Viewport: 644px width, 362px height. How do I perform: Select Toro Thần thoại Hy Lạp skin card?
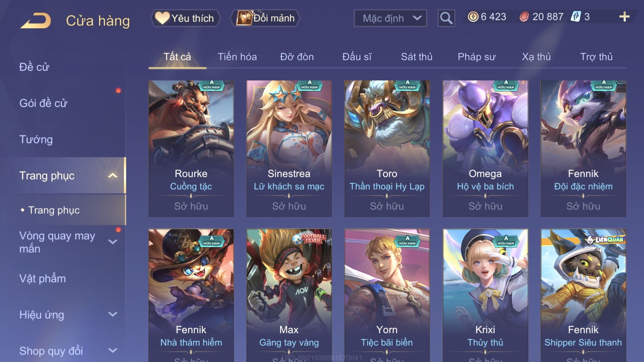pyautogui.click(x=387, y=149)
